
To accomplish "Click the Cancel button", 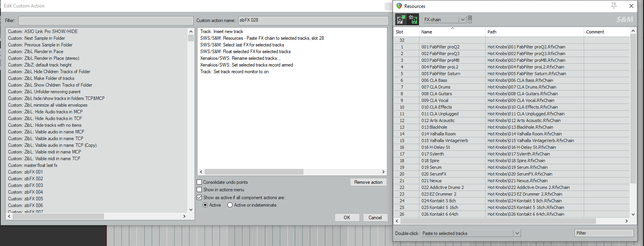I will 375,218.
